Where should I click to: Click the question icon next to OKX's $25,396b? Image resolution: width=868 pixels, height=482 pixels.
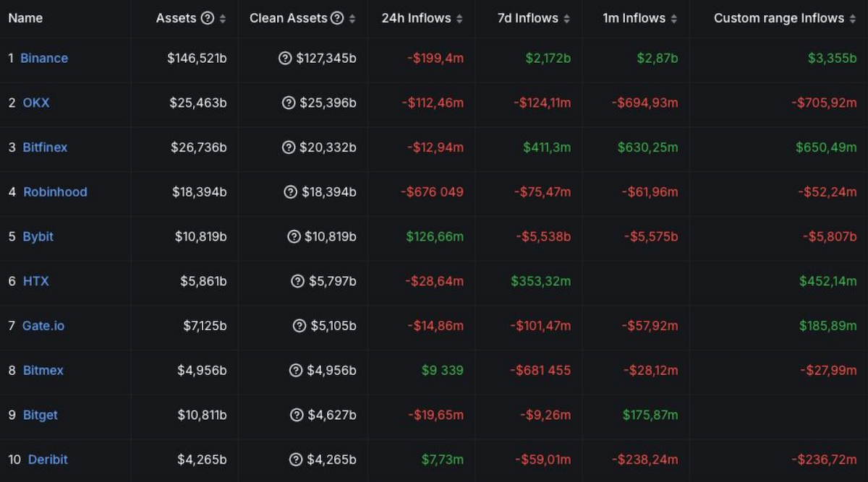pyautogui.click(x=289, y=103)
